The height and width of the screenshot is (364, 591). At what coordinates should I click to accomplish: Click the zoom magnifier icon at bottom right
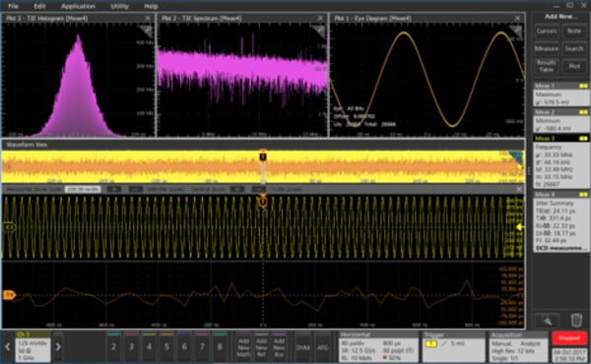(548, 321)
